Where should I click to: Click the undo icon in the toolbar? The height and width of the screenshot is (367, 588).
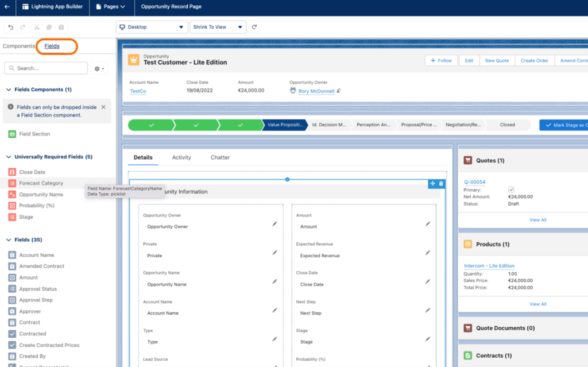10,27
